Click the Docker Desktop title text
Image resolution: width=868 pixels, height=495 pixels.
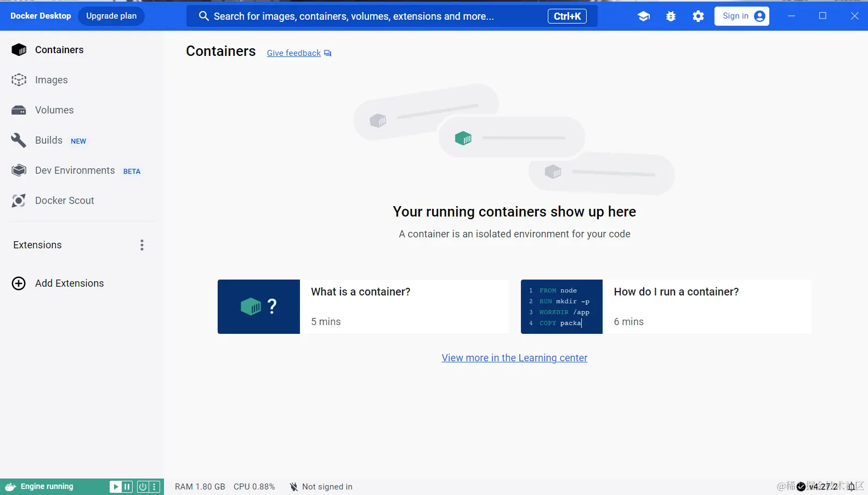(x=41, y=16)
